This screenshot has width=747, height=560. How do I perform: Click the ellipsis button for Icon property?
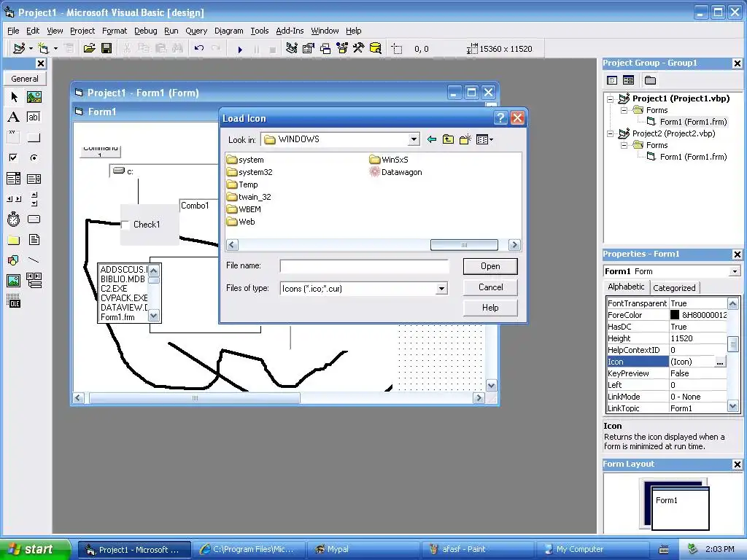[720, 362]
